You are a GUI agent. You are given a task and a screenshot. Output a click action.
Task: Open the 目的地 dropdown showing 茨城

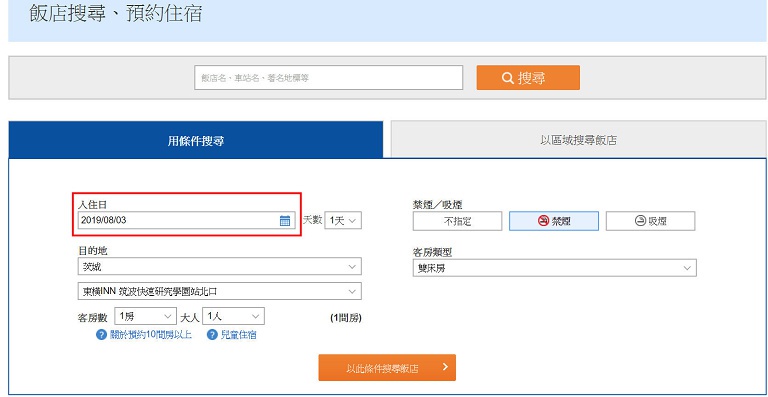coord(219,266)
